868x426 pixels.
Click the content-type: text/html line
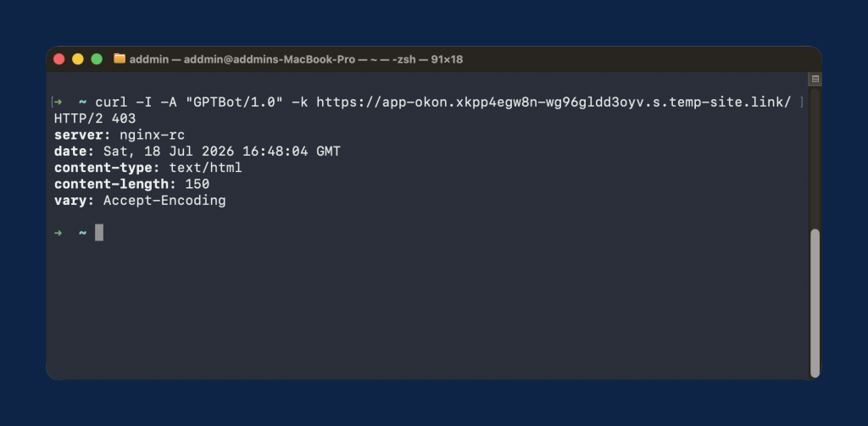coord(147,168)
